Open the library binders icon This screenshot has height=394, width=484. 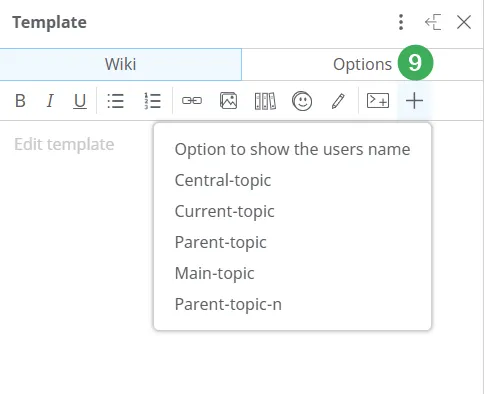pyautogui.click(x=265, y=101)
